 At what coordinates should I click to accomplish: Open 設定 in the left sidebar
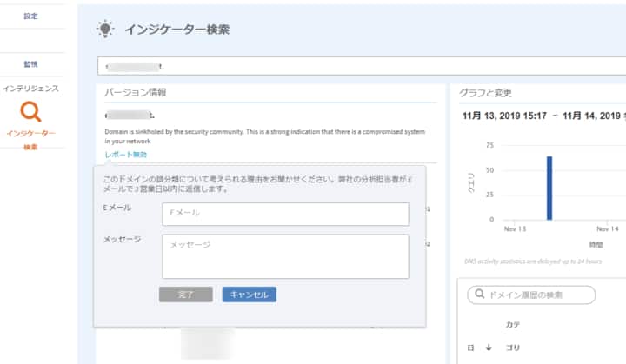pos(31,16)
